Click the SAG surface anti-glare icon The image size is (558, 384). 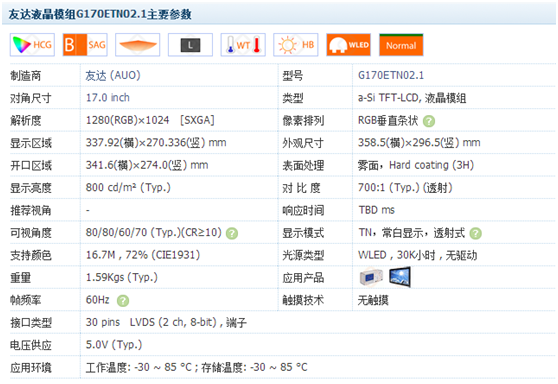pos(85,45)
